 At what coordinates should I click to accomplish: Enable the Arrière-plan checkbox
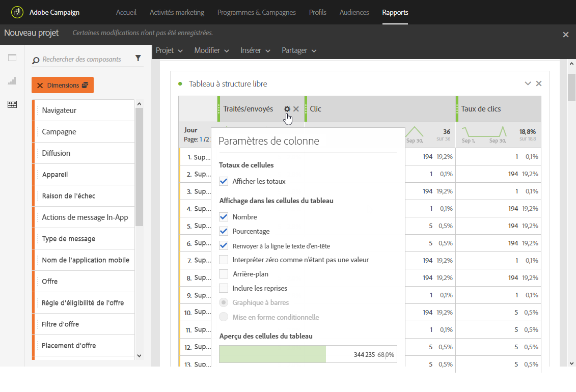point(224,274)
